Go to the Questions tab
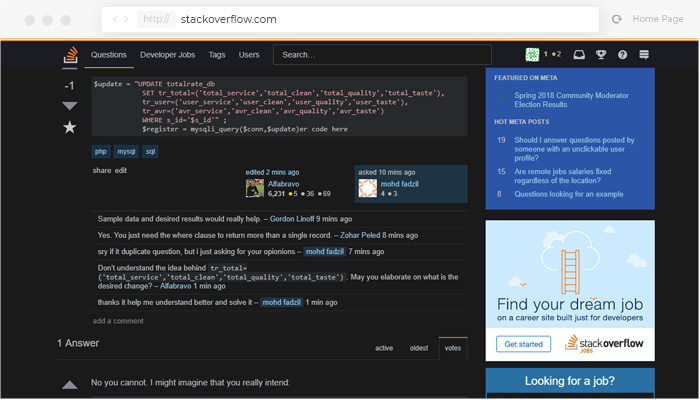Viewport: 700px width, 400px height. pyautogui.click(x=109, y=54)
